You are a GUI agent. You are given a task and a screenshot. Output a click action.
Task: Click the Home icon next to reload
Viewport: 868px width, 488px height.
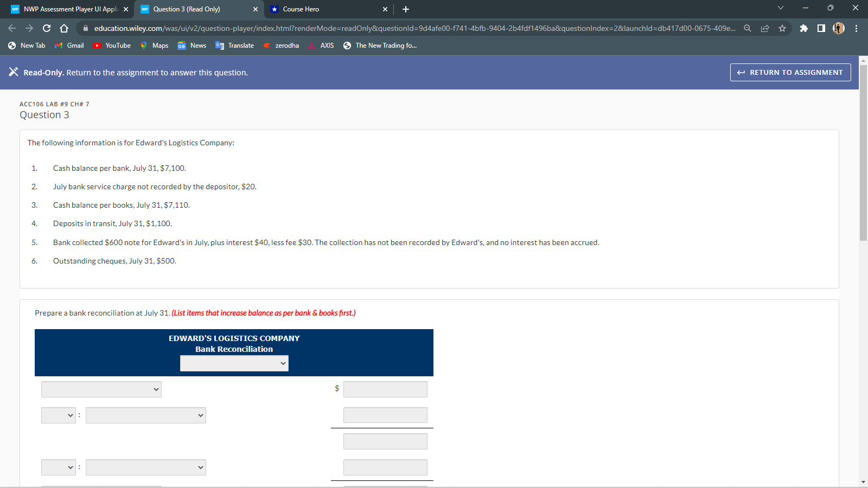(x=63, y=28)
